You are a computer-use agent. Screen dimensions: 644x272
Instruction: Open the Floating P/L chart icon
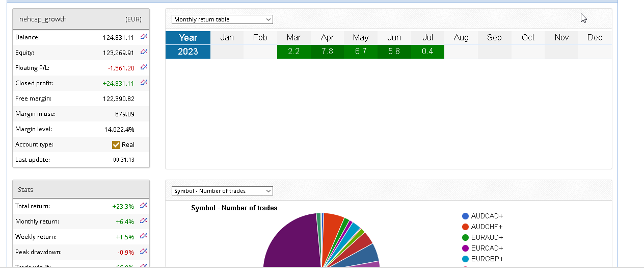click(144, 67)
